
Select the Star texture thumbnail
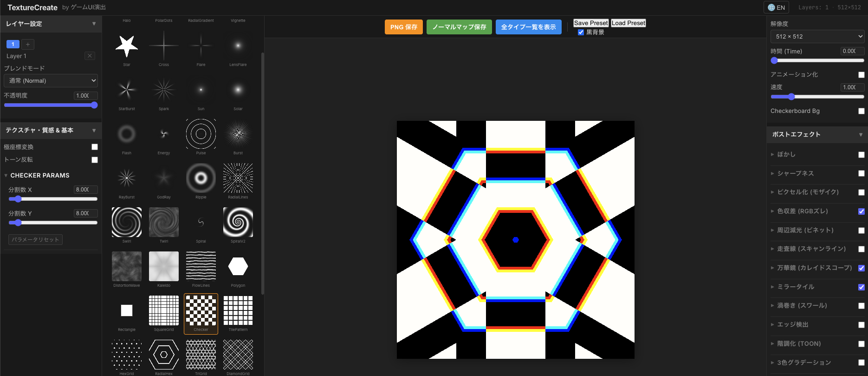126,46
